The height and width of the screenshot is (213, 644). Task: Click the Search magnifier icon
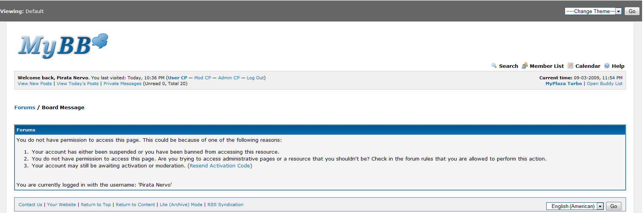coord(494,66)
